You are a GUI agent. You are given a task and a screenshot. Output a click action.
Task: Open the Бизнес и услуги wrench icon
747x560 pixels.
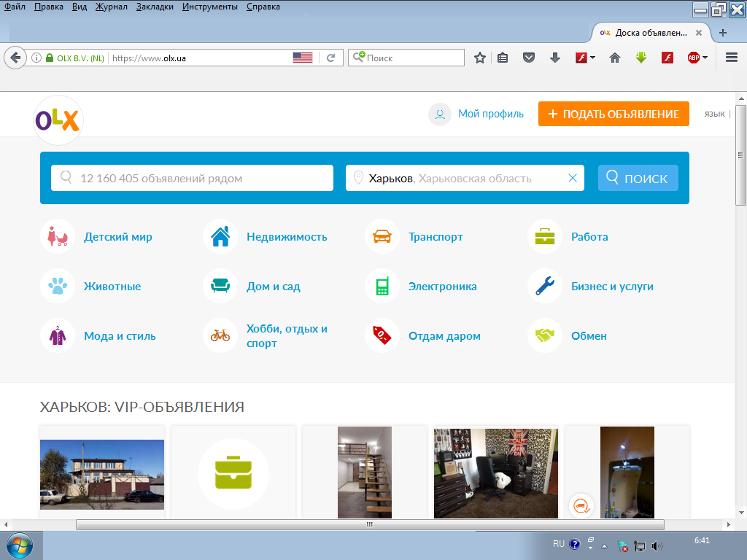[544, 286]
